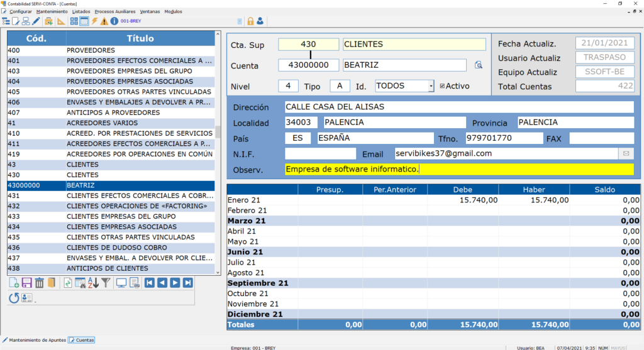
Task: Delete the account using the trash can icon
Action: point(39,283)
